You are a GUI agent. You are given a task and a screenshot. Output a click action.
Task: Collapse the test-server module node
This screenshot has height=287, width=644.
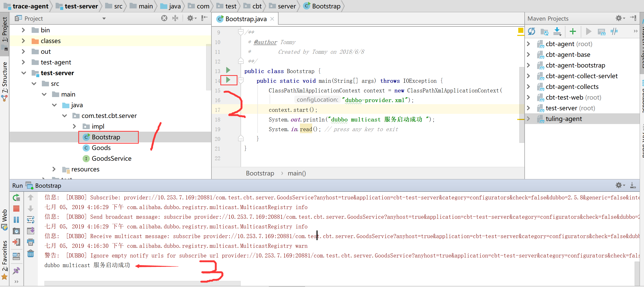pyautogui.click(x=24, y=73)
